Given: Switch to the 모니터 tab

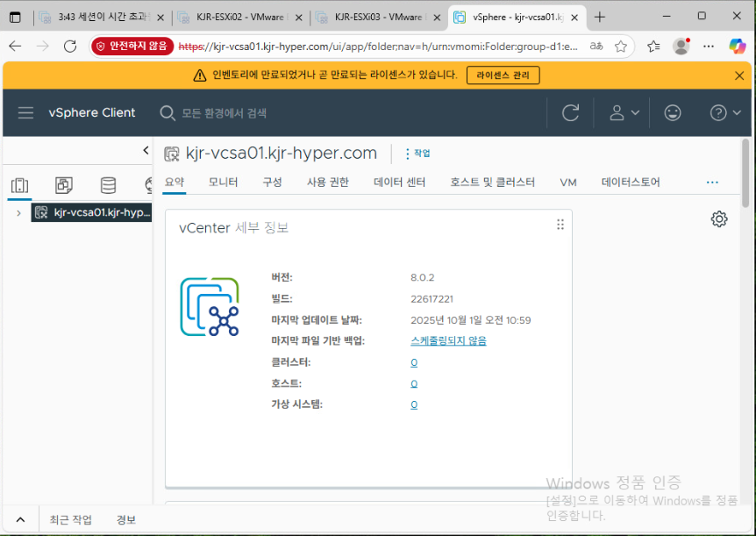Looking at the screenshot, I should click(223, 182).
